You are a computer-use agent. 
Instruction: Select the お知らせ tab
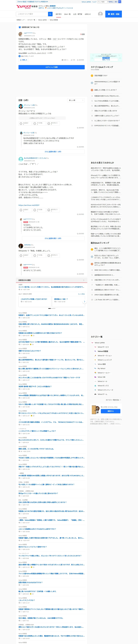click(88, 14)
